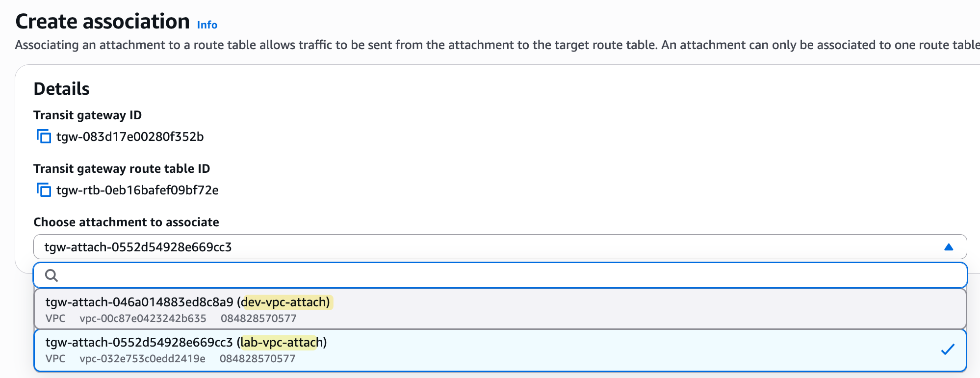
Task: Copy the transit gateway ID value
Action: point(44,136)
